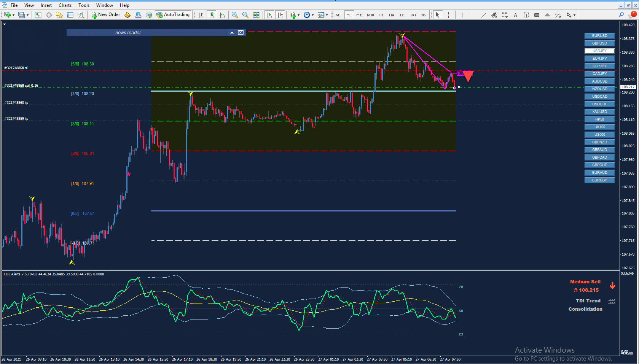Switch to the US500 symbol button

[x=599, y=135]
